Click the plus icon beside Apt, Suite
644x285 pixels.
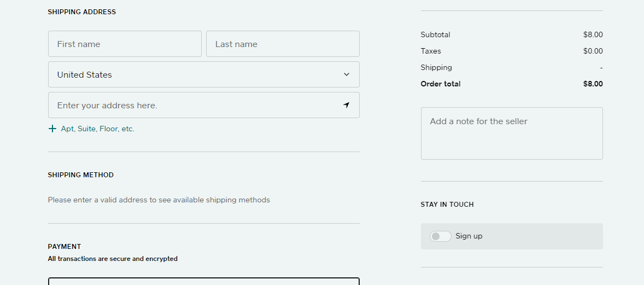52,129
